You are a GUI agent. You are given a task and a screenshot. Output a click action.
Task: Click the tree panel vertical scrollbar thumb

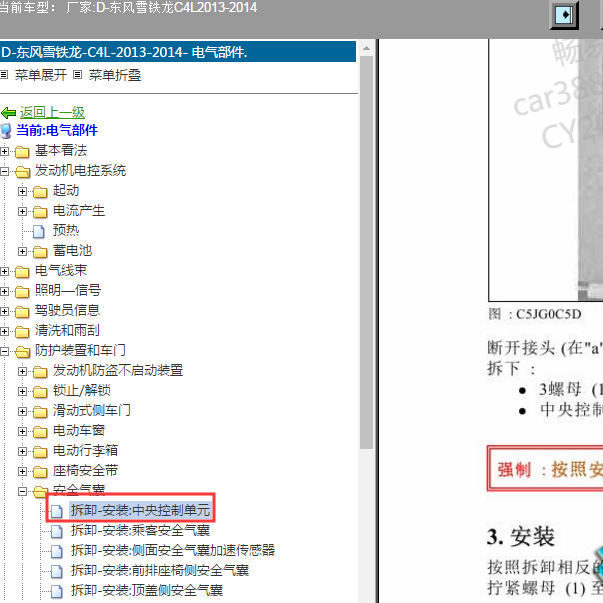coord(366,252)
